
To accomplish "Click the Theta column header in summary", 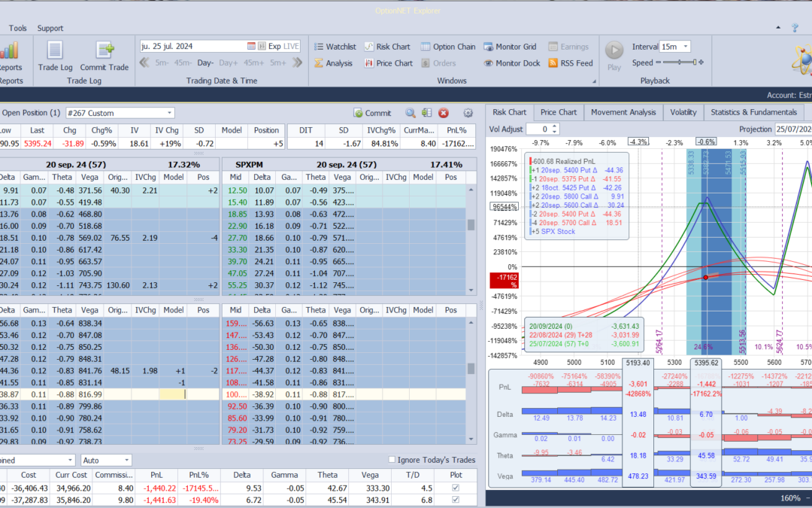I will pos(327,475).
